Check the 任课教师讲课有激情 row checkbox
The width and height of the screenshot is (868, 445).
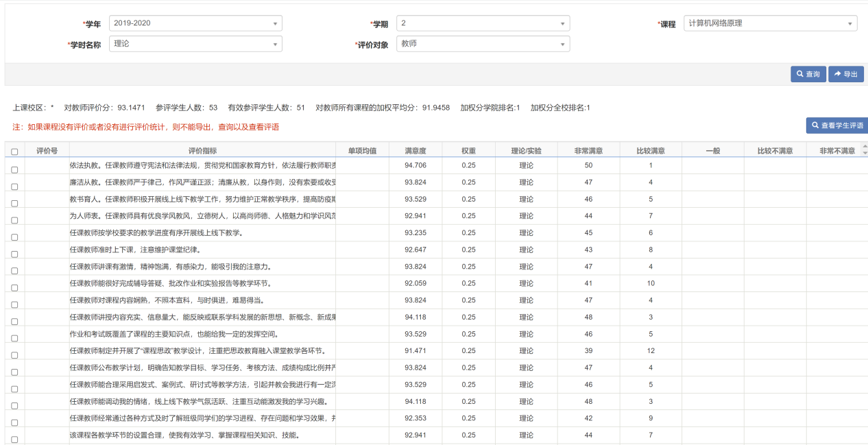tap(14, 271)
